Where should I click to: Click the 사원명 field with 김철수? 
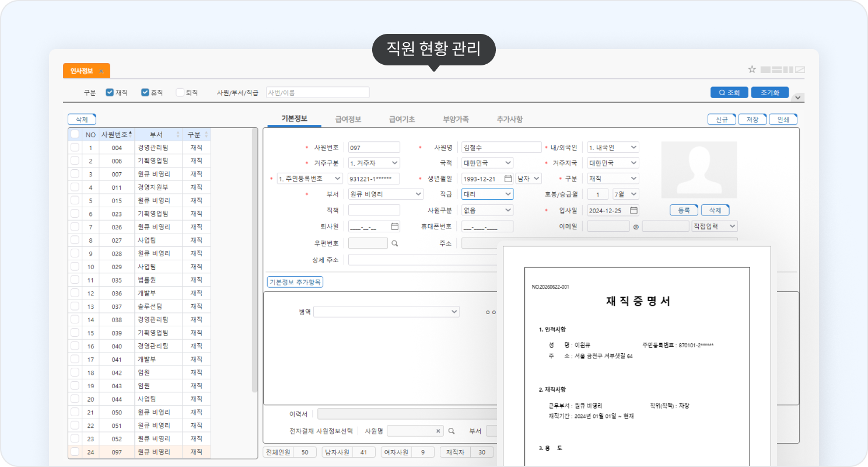pyautogui.click(x=502, y=147)
